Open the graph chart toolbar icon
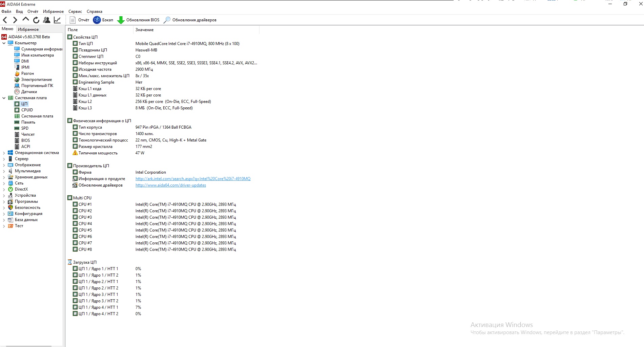Image resolution: width=644 pixels, height=347 pixels. pyautogui.click(x=57, y=20)
